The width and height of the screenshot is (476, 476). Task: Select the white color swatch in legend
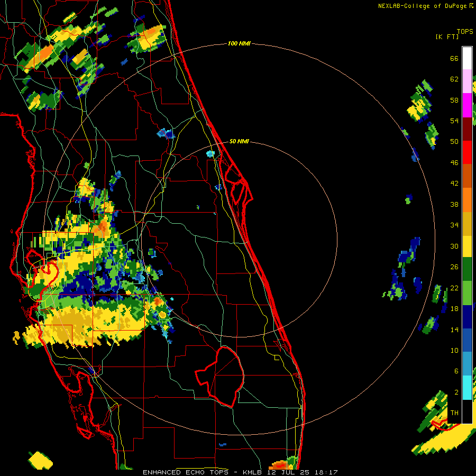[x=467, y=58]
